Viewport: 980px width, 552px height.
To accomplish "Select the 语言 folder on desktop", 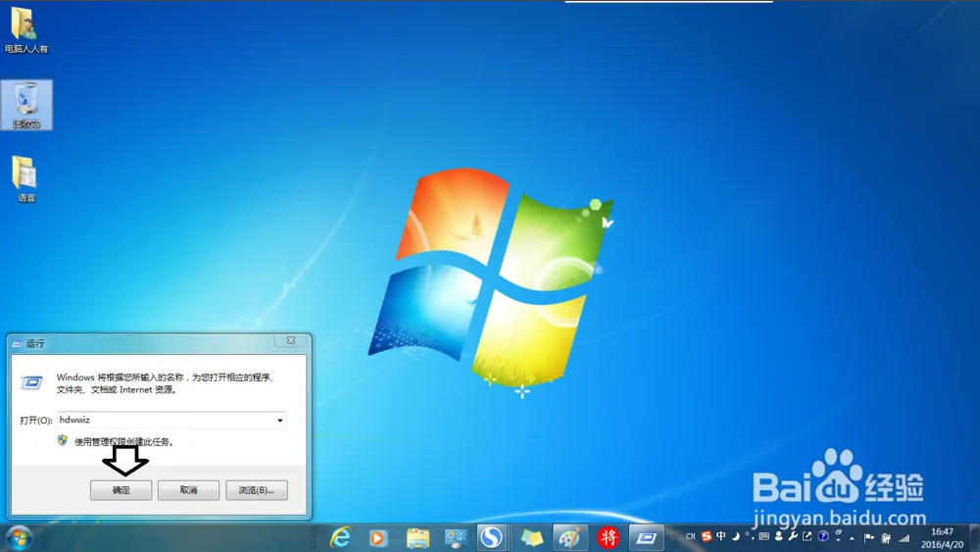I will click(25, 178).
